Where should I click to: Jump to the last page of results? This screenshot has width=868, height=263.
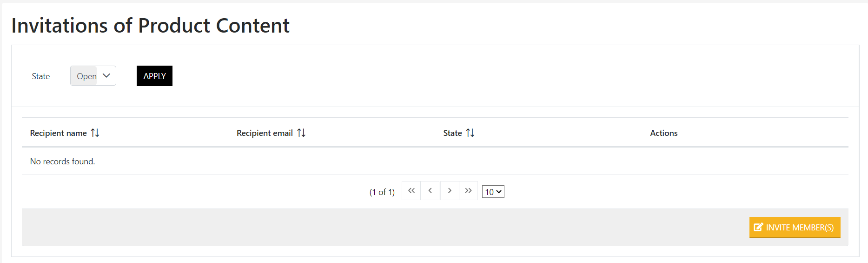[x=468, y=191]
